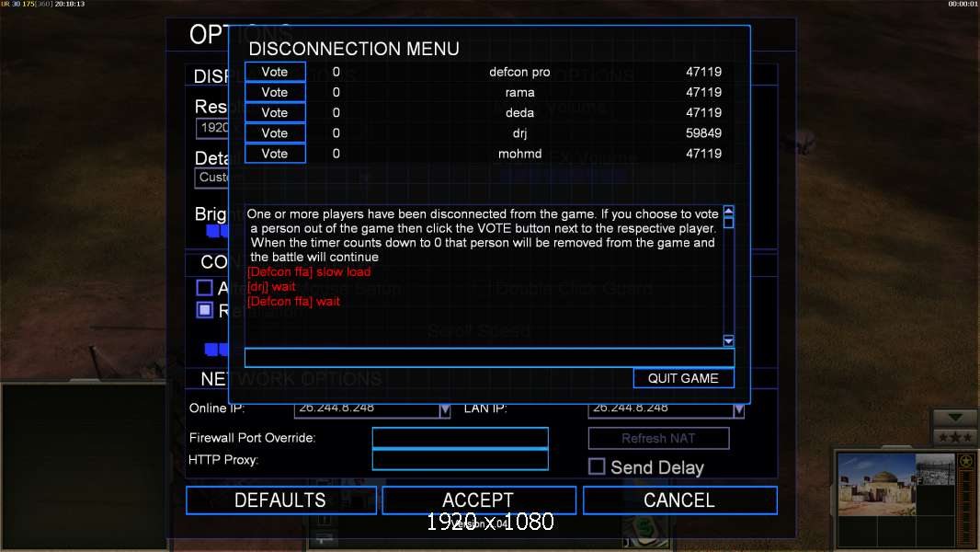Click the down-arrow panel collapse icon

pyautogui.click(x=955, y=417)
